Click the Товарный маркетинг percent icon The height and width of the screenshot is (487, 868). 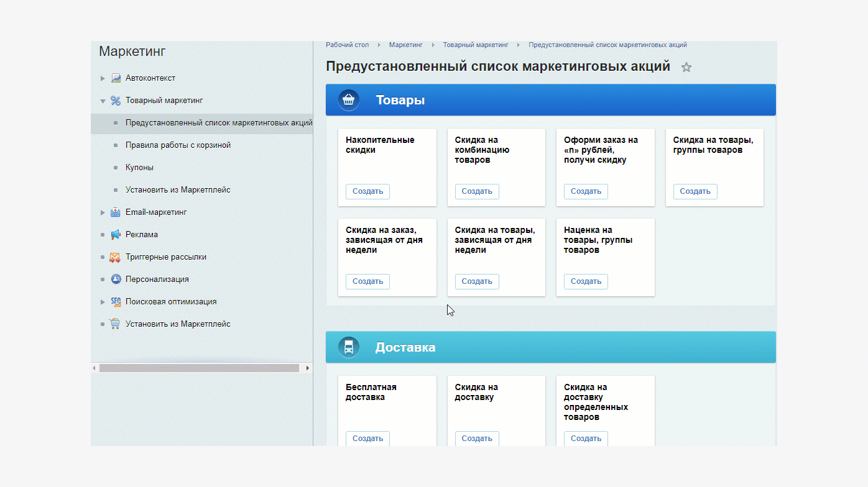(116, 101)
